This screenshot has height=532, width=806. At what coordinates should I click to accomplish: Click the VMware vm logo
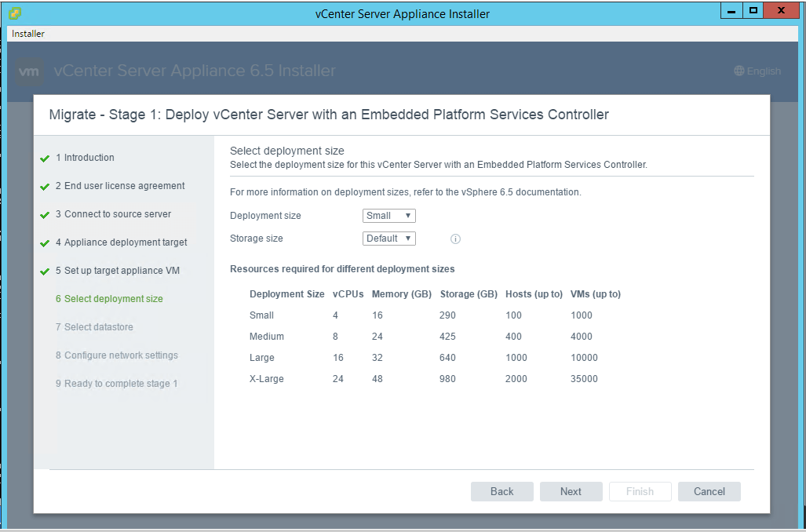pyautogui.click(x=29, y=71)
